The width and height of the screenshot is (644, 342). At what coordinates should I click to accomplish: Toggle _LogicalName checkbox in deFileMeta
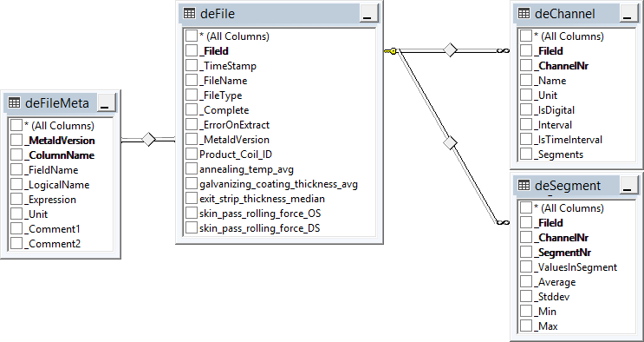click(16, 185)
